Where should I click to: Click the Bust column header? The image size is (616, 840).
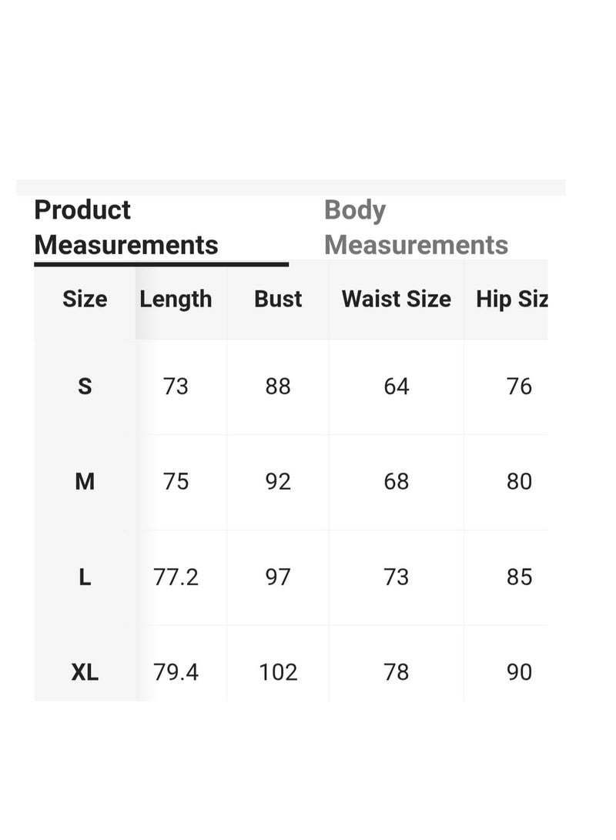coord(278,299)
